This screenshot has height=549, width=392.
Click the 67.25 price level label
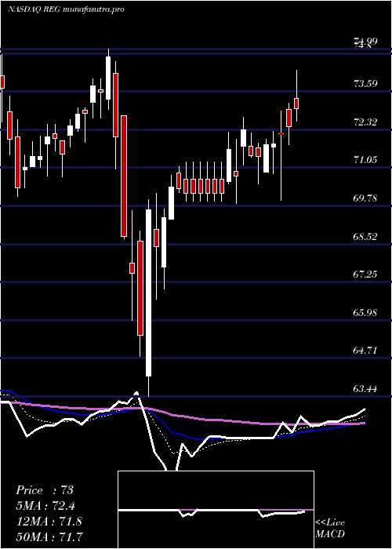(365, 274)
